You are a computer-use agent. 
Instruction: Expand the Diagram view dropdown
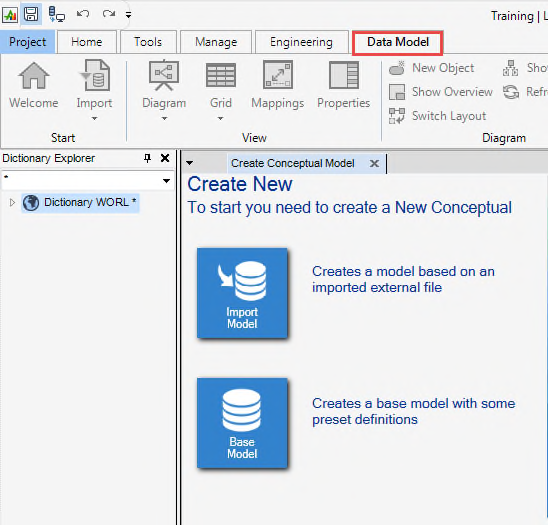point(164,118)
